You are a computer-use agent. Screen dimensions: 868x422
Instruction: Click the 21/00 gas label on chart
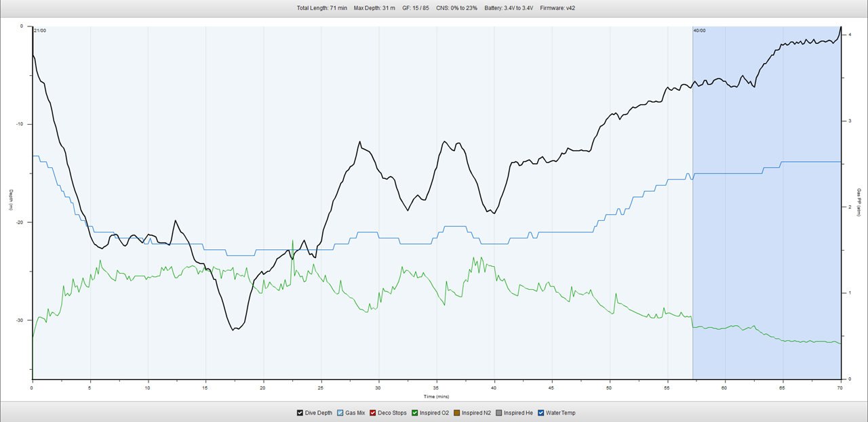tap(40, 30)
